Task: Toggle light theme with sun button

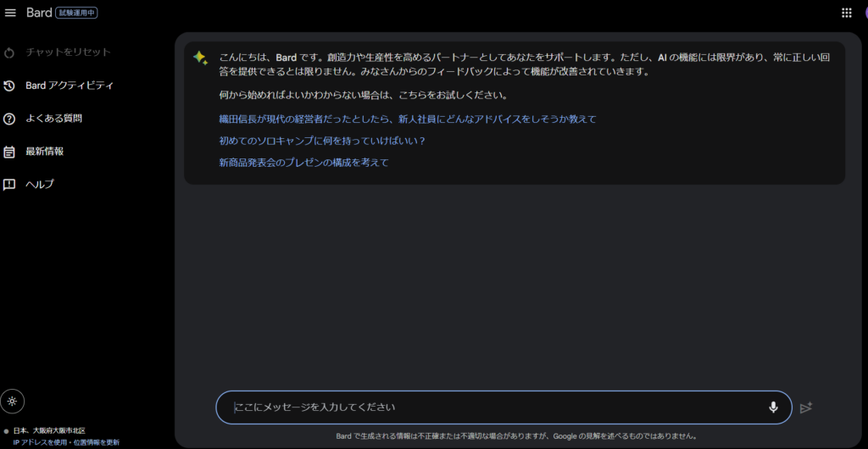Action: tap(12, 402)
